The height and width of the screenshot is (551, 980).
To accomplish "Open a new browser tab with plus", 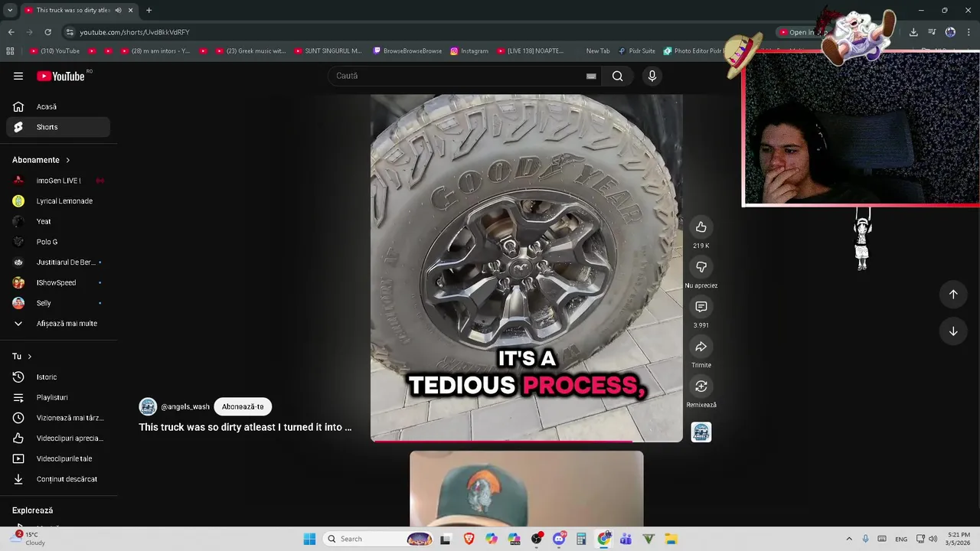I will (149, 10).
